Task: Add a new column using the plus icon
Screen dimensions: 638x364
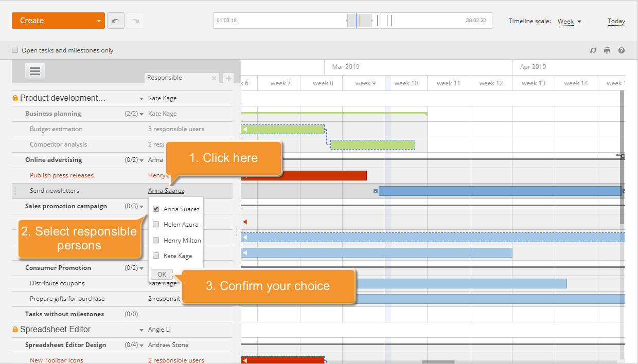Action: coord(228,78)
